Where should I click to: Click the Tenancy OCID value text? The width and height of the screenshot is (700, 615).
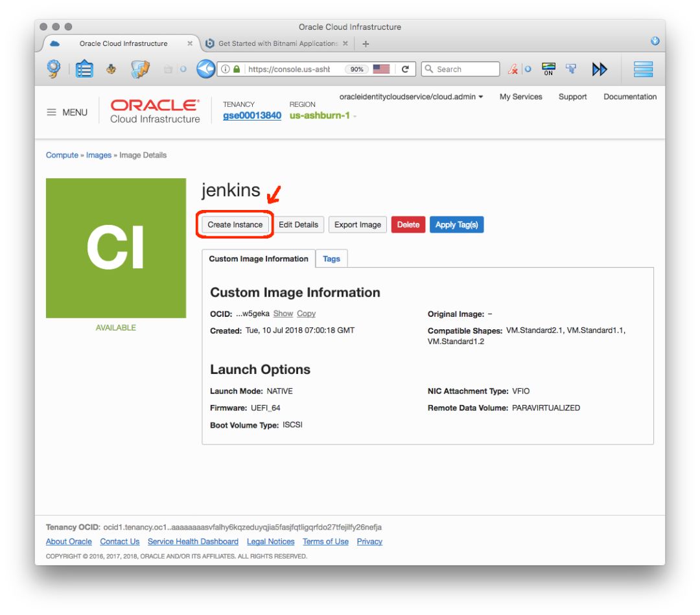point(242,527)
